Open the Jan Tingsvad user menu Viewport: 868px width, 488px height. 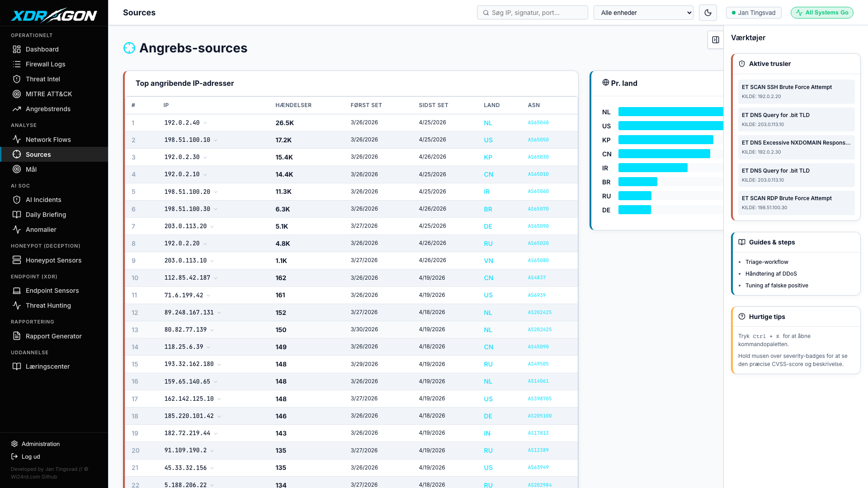point(754,13)
